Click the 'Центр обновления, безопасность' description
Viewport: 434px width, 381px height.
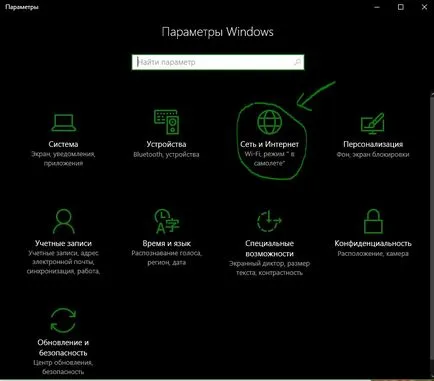(x=63, y=367)
